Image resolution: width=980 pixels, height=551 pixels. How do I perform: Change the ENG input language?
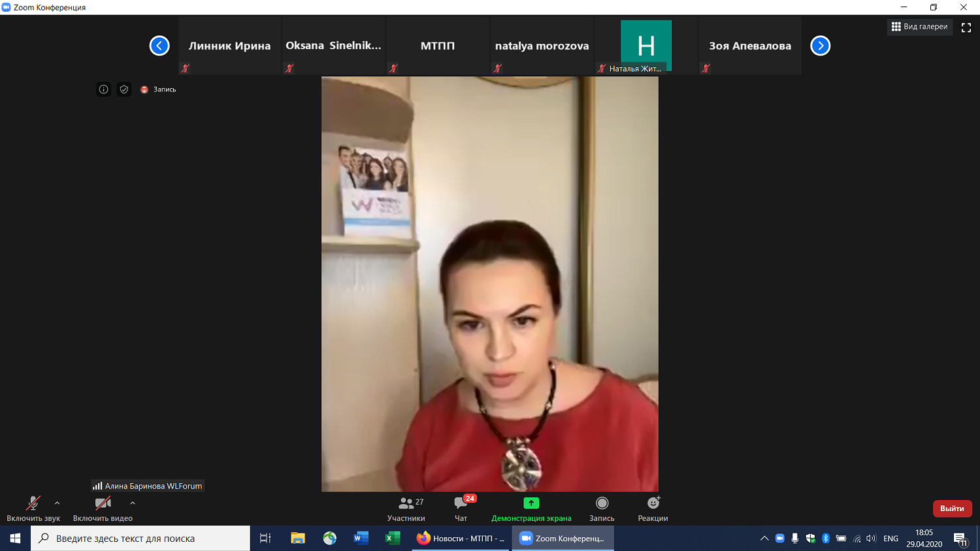[x=890, y=539]
